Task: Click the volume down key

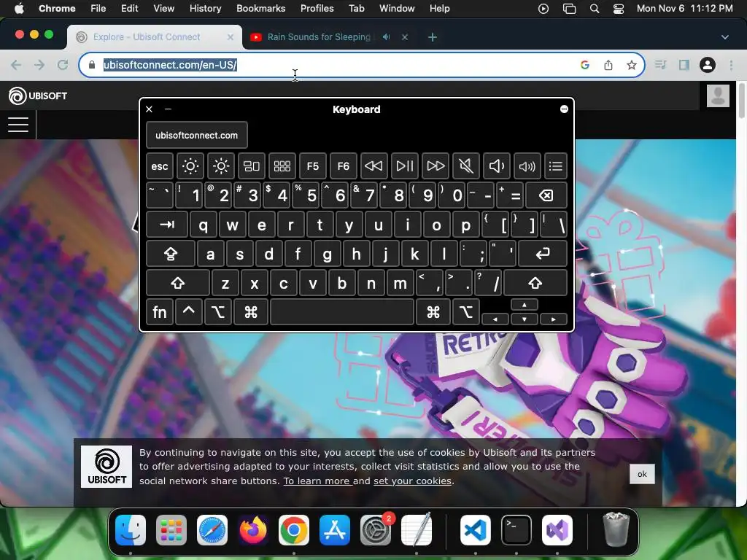Action: coord(496,166)
